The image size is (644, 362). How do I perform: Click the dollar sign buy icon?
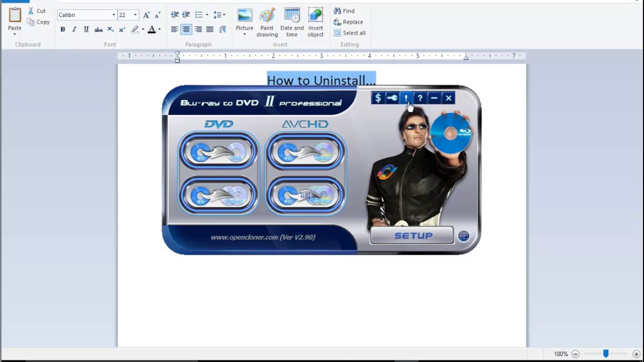point(378,98)
